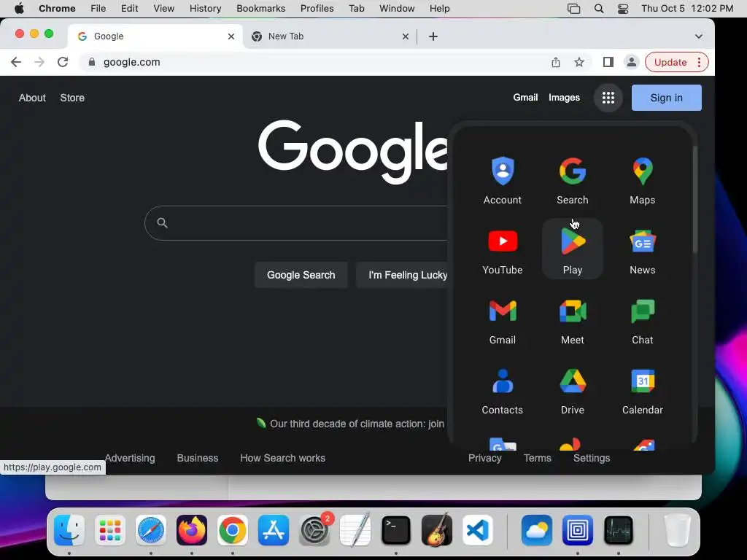Open Gmail app from the apps grid
The height and width of the screenshot is (560, 747).
point(502,319)
